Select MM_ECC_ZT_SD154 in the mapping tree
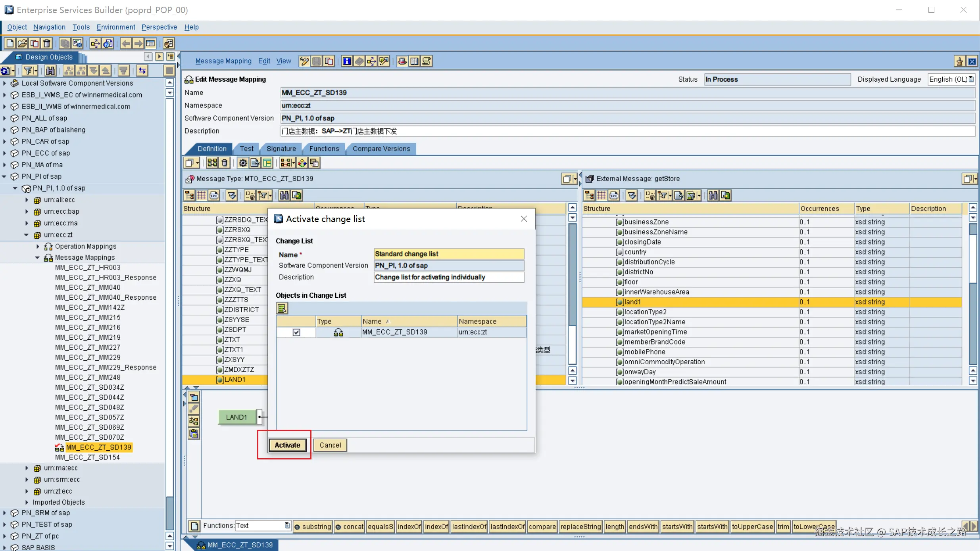Viewport: 980px width, 551px height. pyautogui.click(x=87, y=457)
